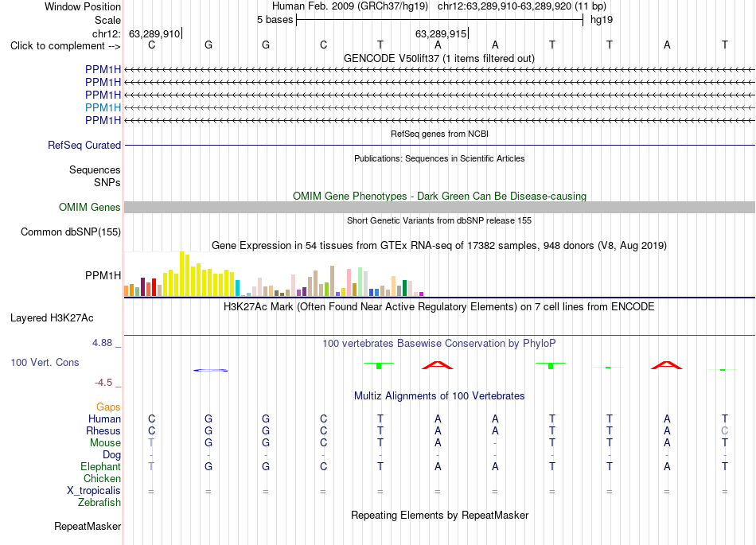Viewport: 756px width, 545px height.
Task: Select the Scale track label
Action: [107, 20]
